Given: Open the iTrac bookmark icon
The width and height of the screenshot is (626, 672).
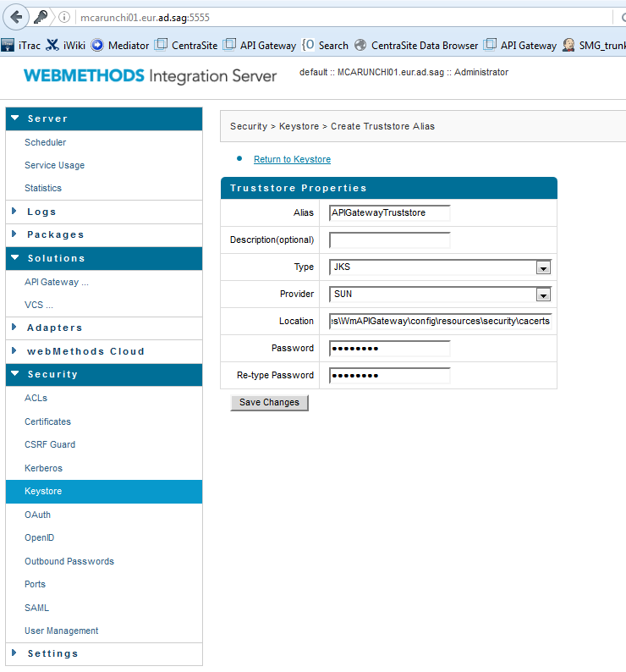Looking at the screenshot, I should click(8, 45).
